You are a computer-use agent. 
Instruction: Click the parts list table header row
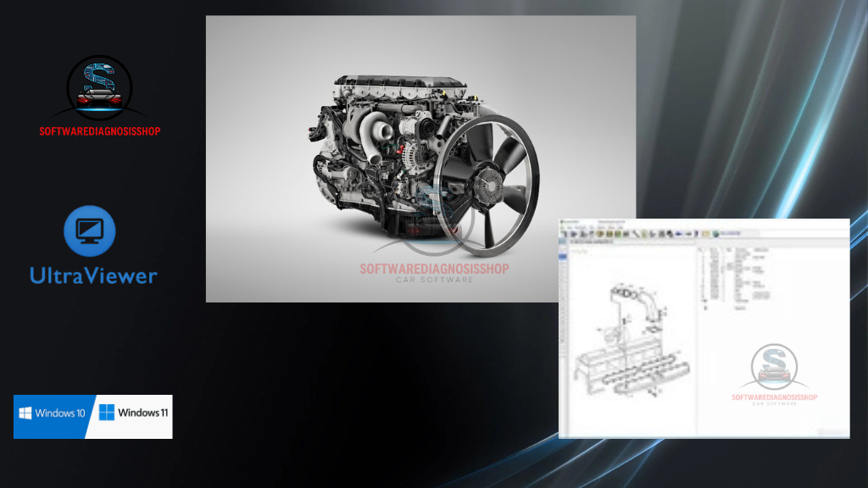746,248
